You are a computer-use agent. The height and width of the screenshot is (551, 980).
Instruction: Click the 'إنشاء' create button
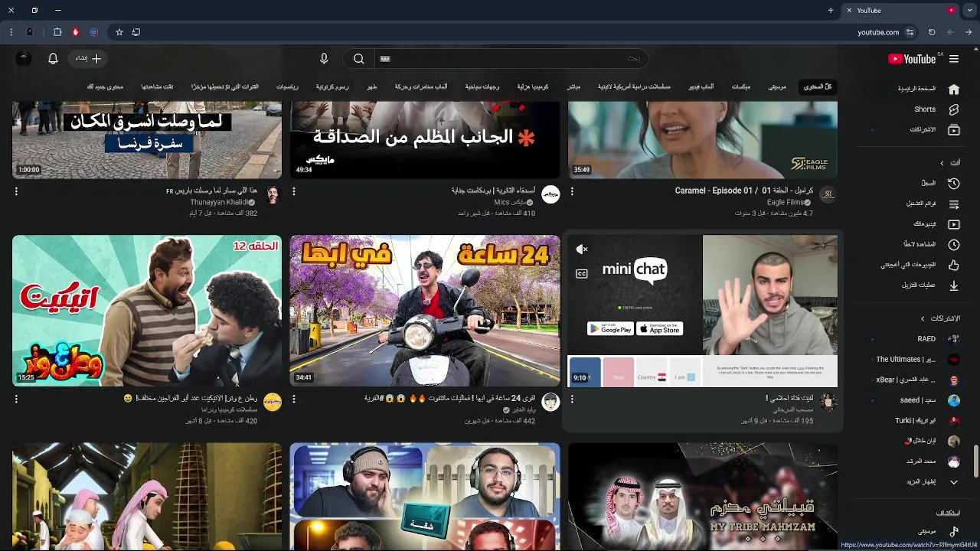(x=88, y=59)
